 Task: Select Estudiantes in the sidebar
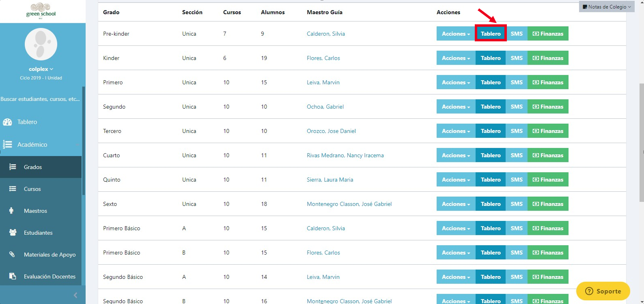[x=41, y=233]
